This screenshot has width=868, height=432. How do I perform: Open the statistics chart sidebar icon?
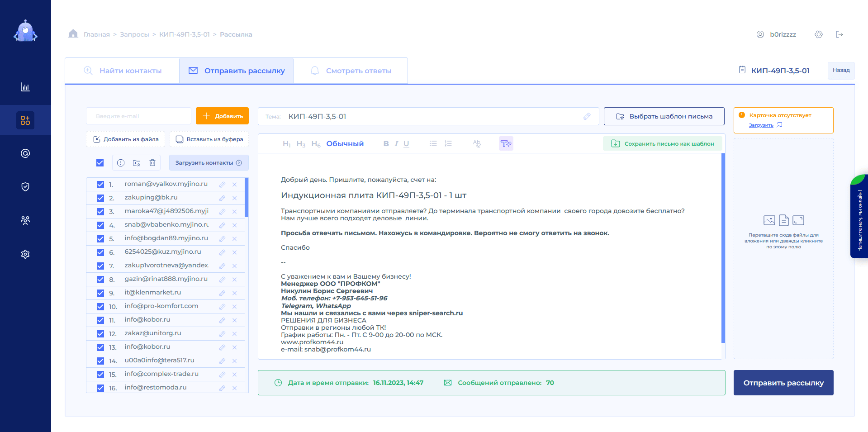25,87
